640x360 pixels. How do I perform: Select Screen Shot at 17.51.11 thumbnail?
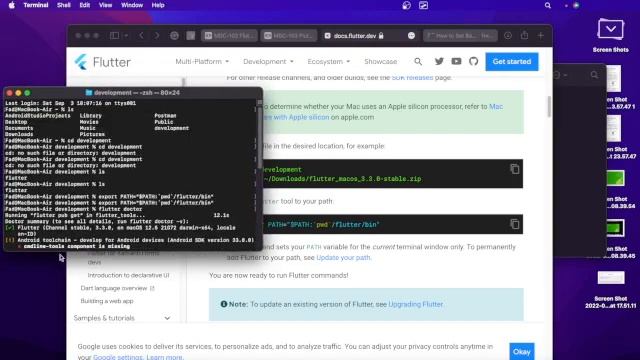tap(611, 278)
